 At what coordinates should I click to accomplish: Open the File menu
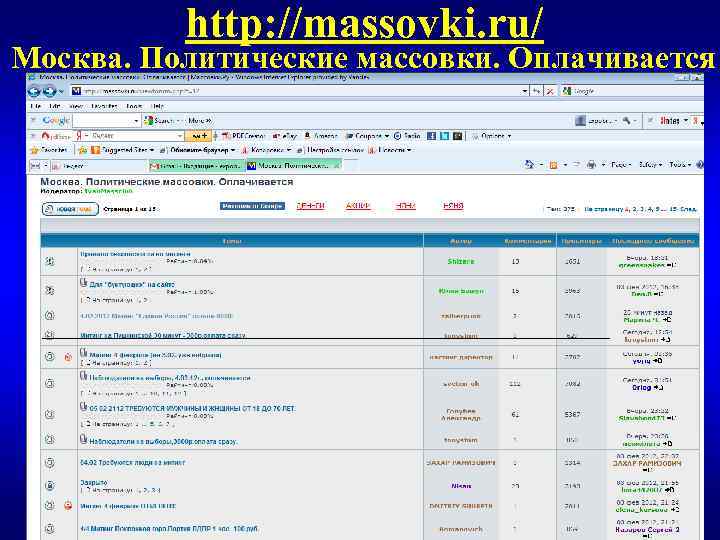(36, 106)
